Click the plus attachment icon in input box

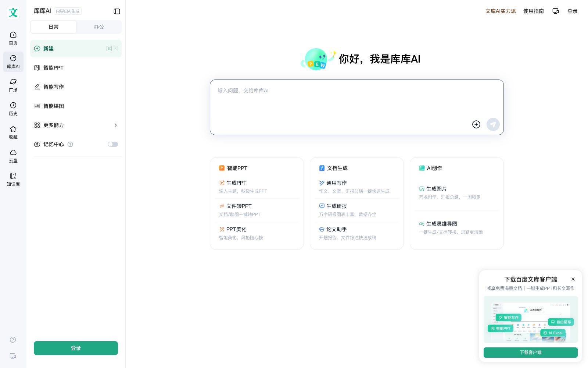click(476, 124)
